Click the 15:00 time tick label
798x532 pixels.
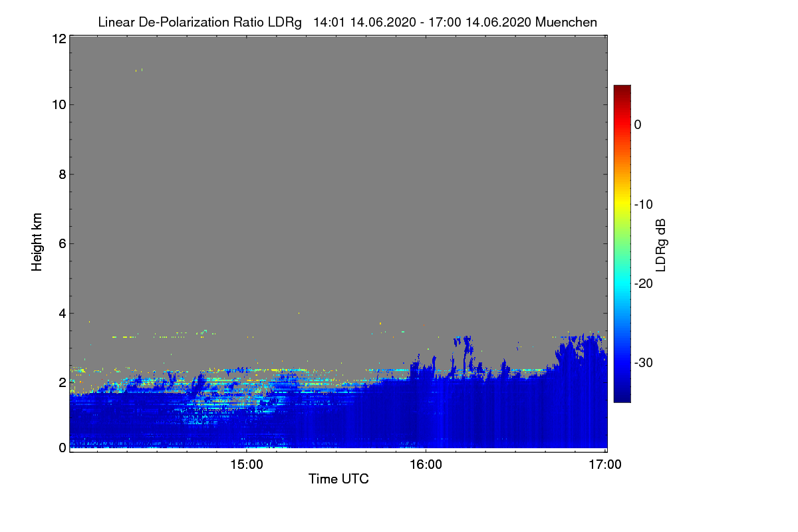[x=247, y=465]
